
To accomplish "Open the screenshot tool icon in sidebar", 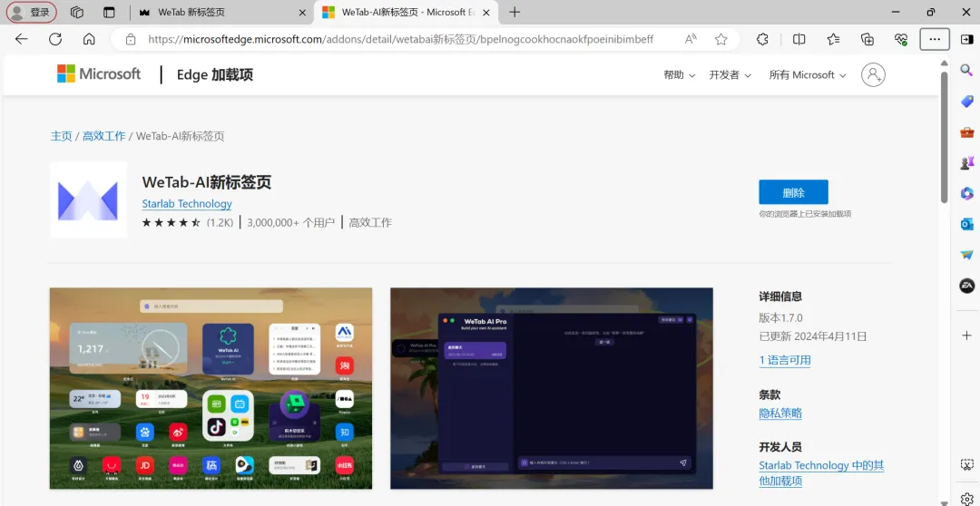I will point(967,465).
